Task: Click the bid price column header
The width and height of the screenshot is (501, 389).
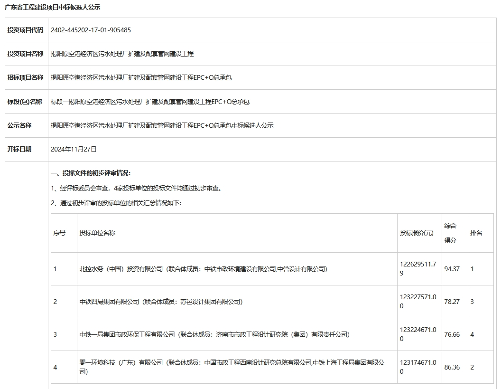Action: point(417,233)
